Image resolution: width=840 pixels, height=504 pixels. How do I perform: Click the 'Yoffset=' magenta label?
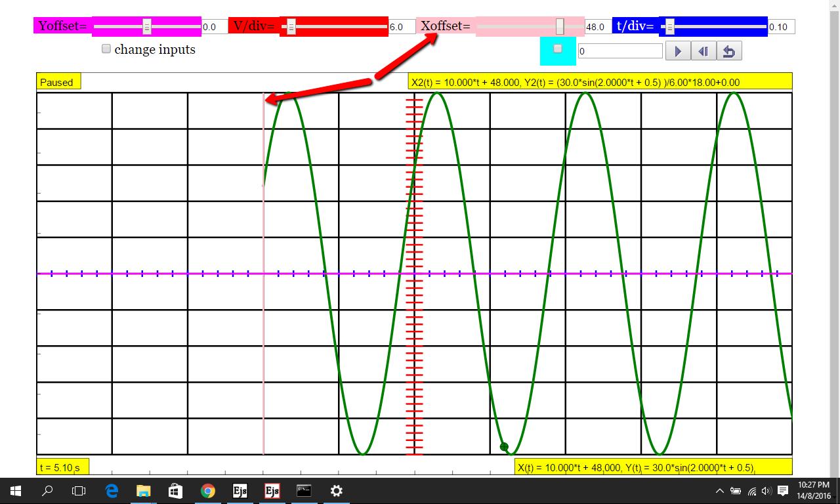point(62,26)
